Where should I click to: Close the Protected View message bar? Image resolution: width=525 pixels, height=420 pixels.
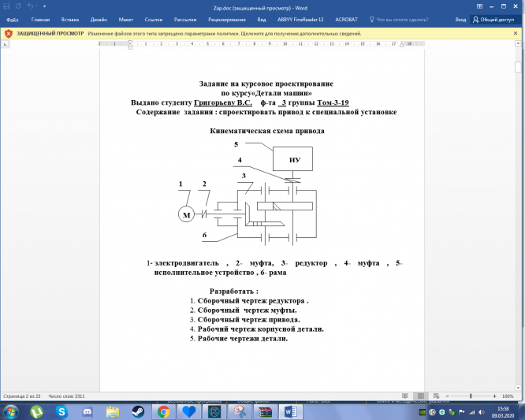(x=516, y=33)
